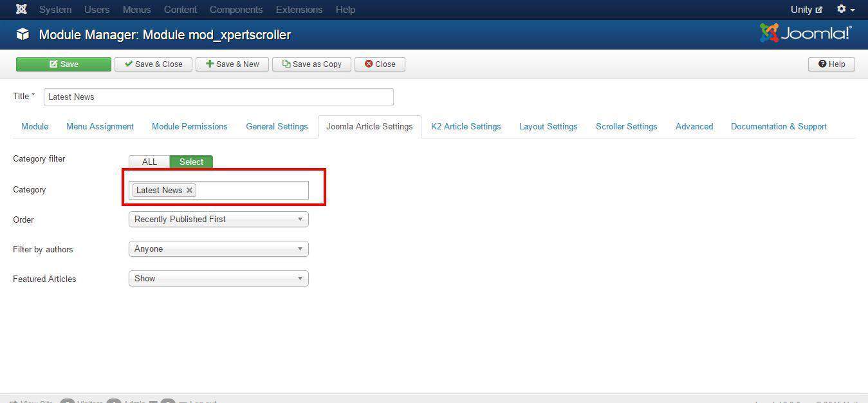The width and height of the screenshot is (868, 403).
Task: Click Save & Close button
Action: tap(153, 64)
